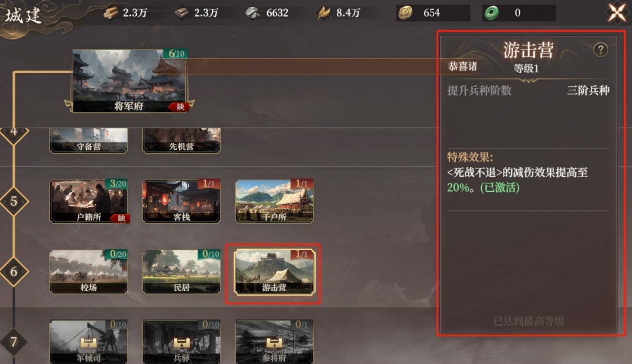Select the 户籍所 building card

coord(88,201)
